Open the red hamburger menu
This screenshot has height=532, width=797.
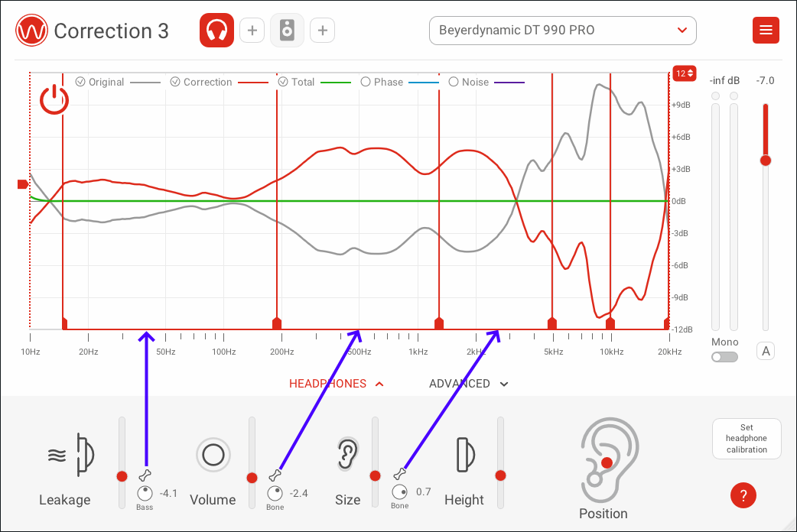(766, 31)
